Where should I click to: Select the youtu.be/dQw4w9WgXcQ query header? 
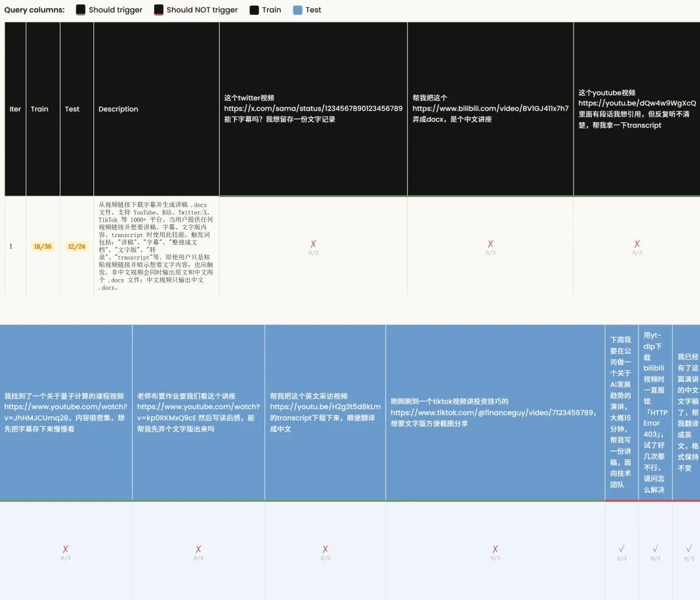636,109
